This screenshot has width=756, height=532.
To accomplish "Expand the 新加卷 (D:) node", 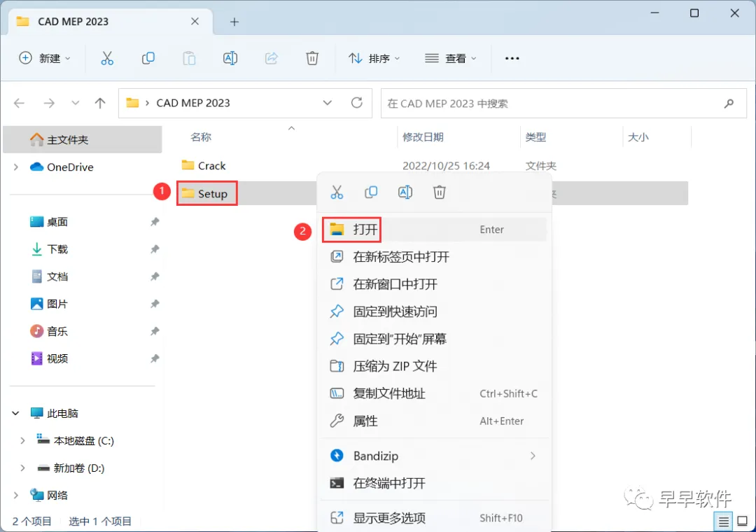I will [22, 468].
